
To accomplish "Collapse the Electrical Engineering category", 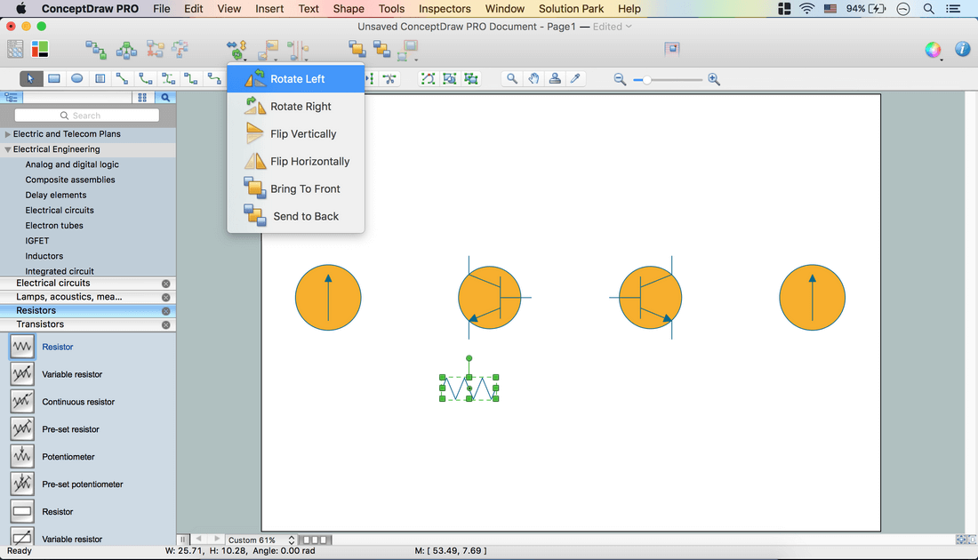I will pos(8,149).
